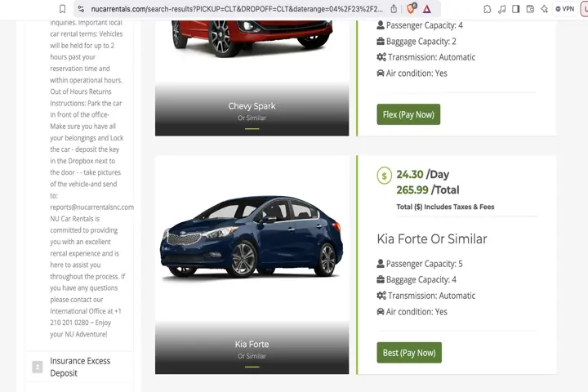
Task: Click the Kia Forte car image
Action: 252,237
